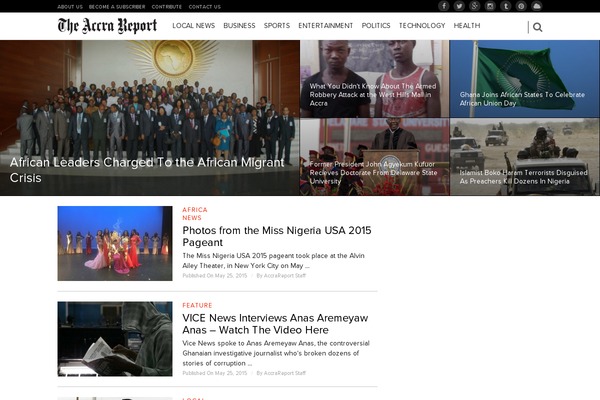Open the Local News menu
This screenshot has width=600, height=400.
pyautogui.click(x=194, y=26)
